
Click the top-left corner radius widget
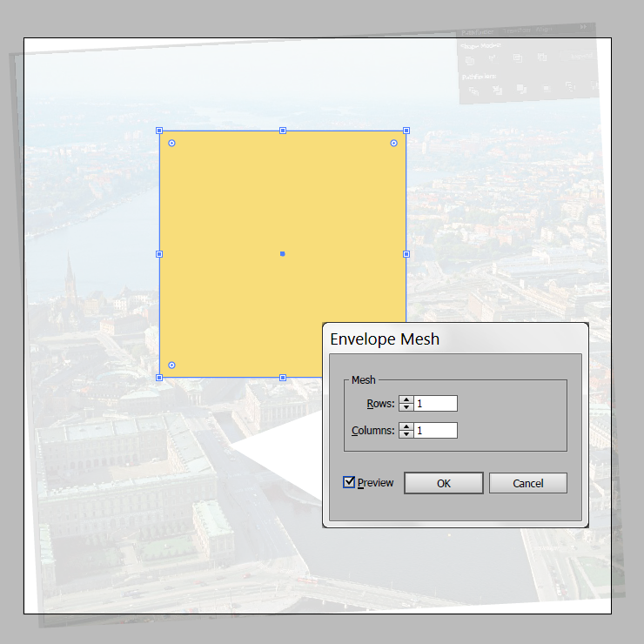[171, 143]
